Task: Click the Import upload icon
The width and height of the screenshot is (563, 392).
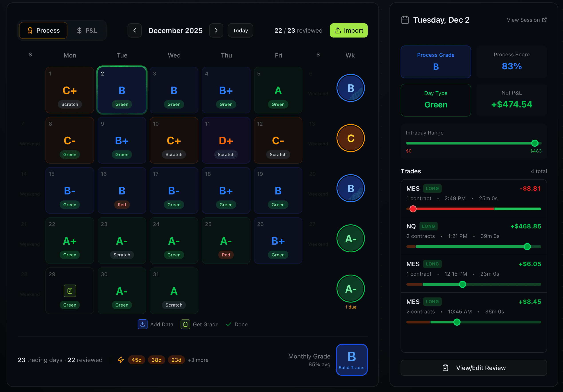Action: (x=338, y=30)
